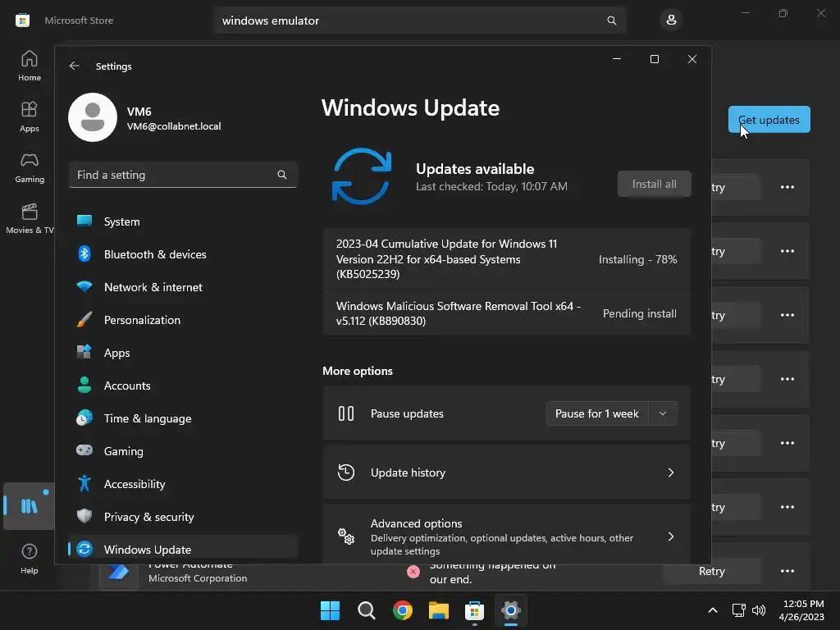Click the Installing - 78% status text
This screenshot has width=840, height=630.
coord(637,259)
